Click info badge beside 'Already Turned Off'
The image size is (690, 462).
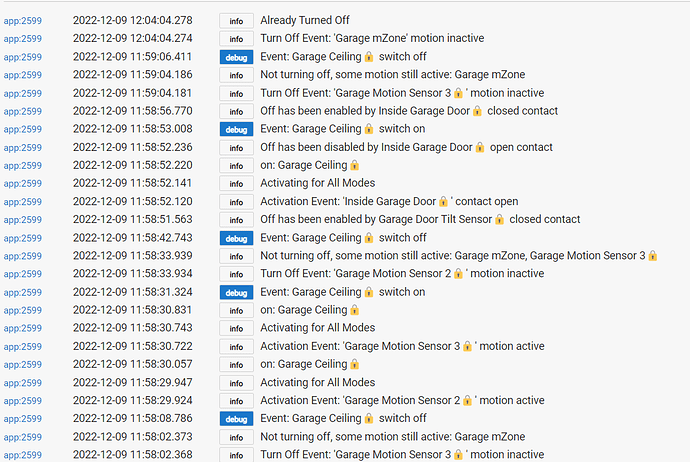tap(236, 20)
